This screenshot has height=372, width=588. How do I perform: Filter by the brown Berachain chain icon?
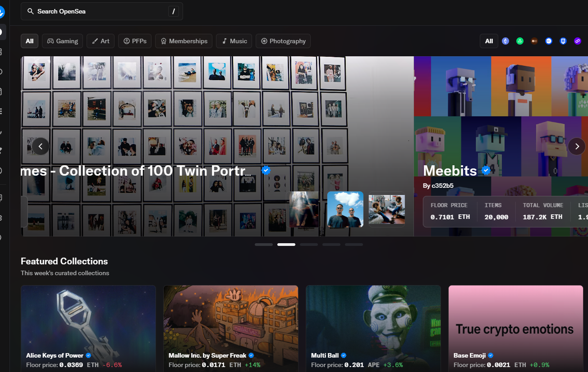pyautogui.click(x=534, y=41)
